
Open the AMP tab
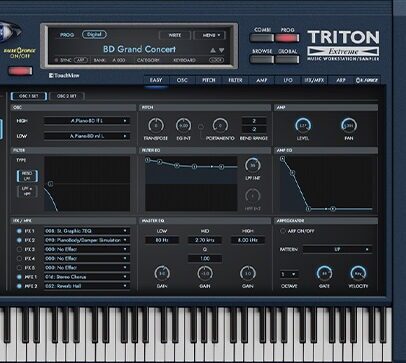point(262,80)
